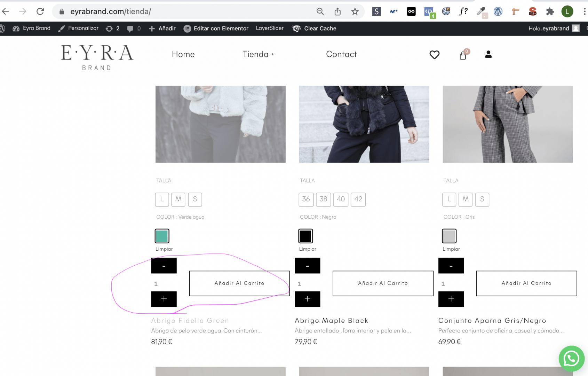Select size M for Abrigo Fidella Green
Viewport: 588px width, 376px height.
(x=178, y=199)
